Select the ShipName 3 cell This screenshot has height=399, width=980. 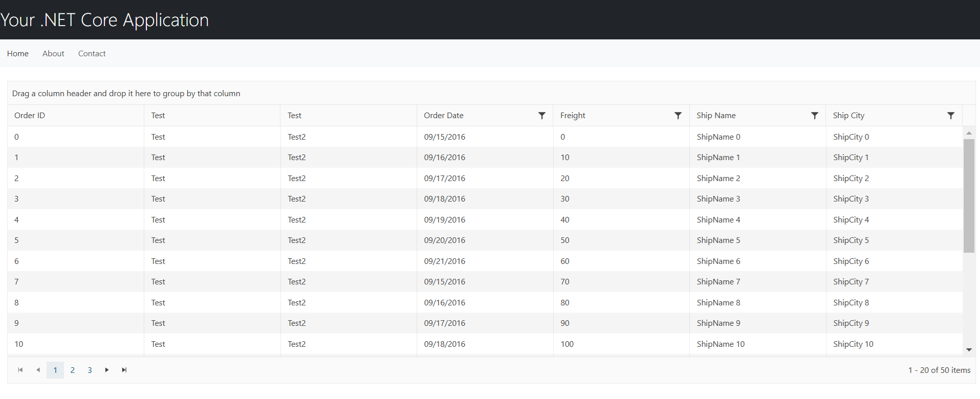tap(757, 199)
